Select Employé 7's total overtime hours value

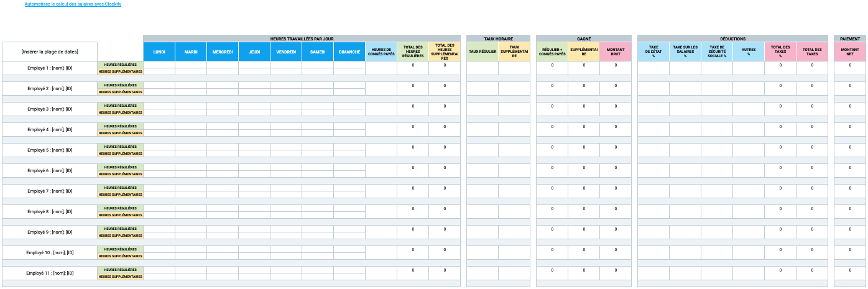tap(445, 191)
